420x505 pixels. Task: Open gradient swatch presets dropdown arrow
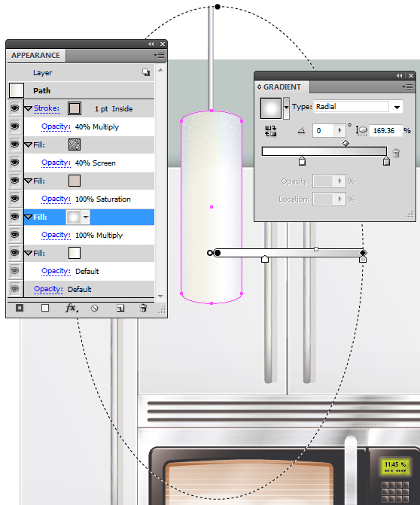click(286, 108)
